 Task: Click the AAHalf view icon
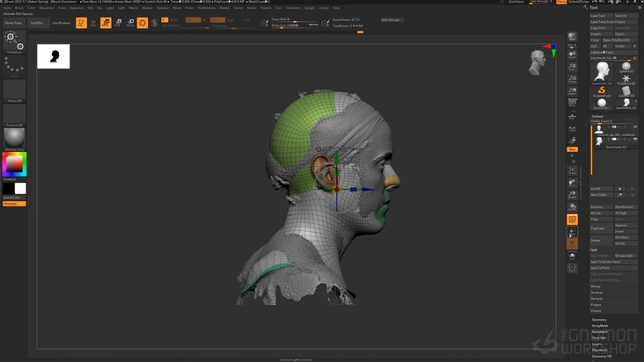pos(572,91)
